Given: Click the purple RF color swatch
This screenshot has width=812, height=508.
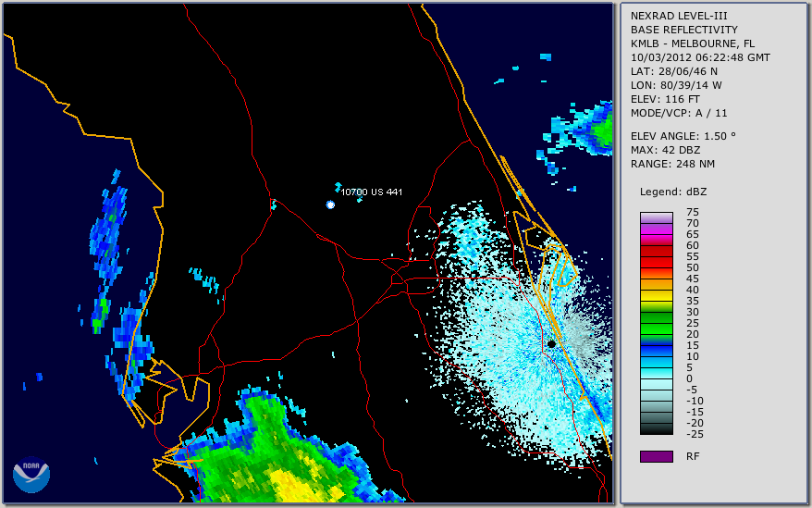Looking at the screenshot, I should (x=656, y=456).
